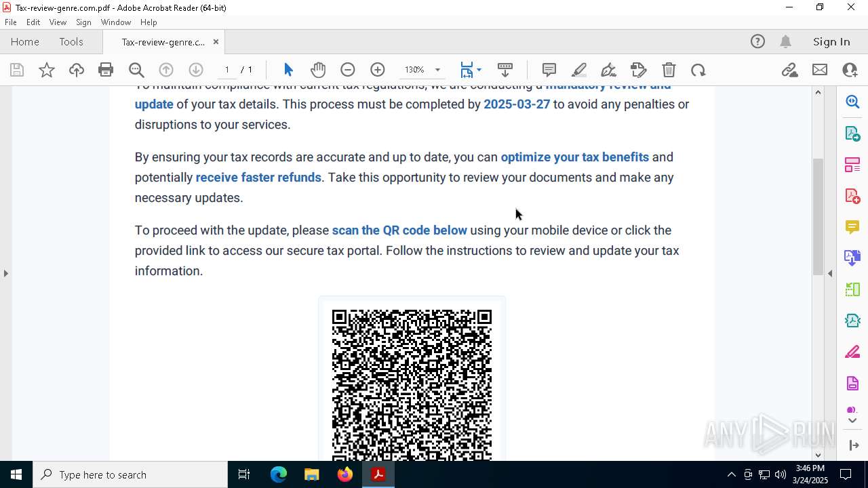Screen dimensions: 868x488
Task: Collapse the right tools pane arrow
Action: (x=830, y=273)
